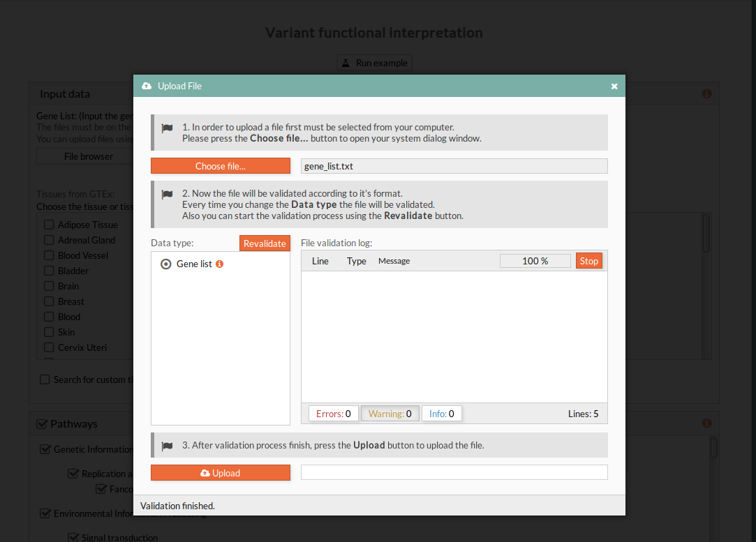Filter log by Errors count
Viewport: 756px width, 542px height.
tap(333, 414)
